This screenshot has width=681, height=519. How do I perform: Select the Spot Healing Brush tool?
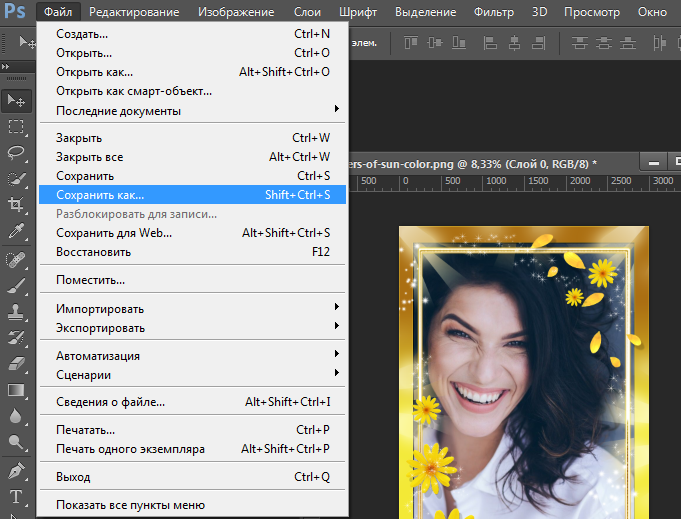17,260
